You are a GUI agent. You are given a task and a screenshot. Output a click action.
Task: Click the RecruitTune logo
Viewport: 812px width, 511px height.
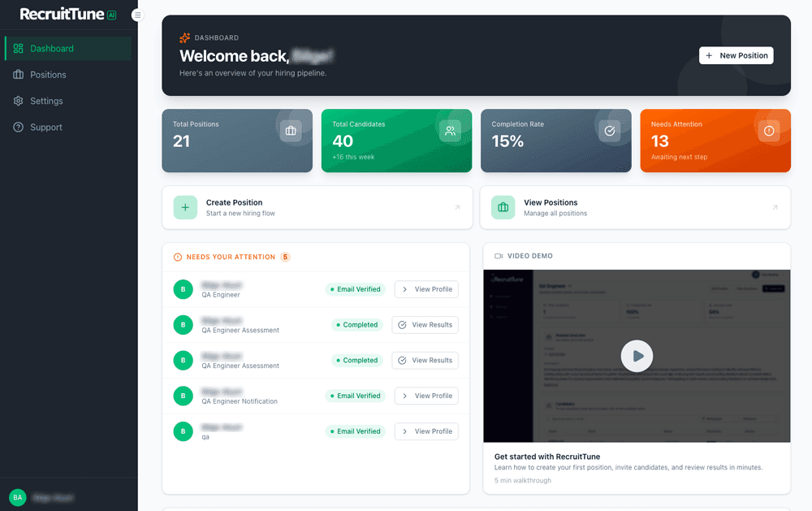(68, 15)
